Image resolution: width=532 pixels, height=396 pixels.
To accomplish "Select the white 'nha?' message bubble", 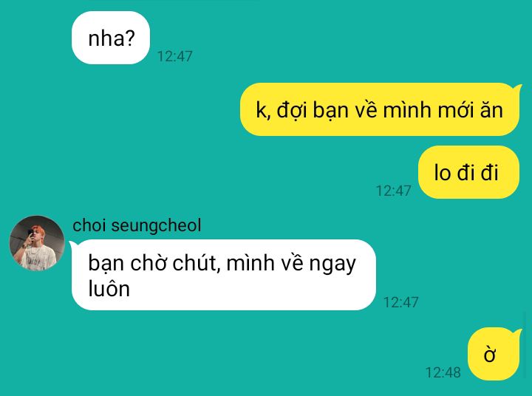I will click(x=111, y=38).
